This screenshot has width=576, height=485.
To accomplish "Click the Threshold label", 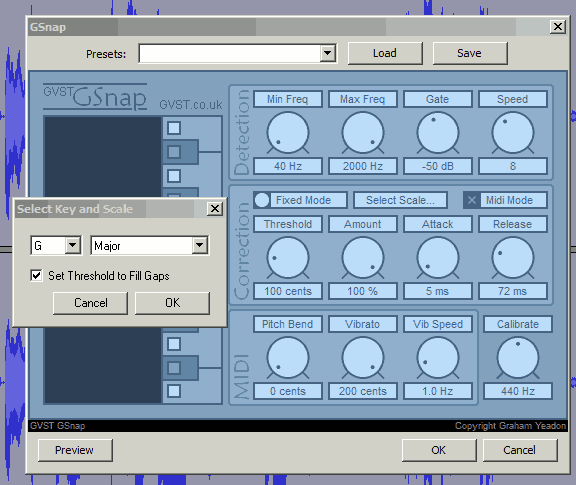I will point(288,224).
